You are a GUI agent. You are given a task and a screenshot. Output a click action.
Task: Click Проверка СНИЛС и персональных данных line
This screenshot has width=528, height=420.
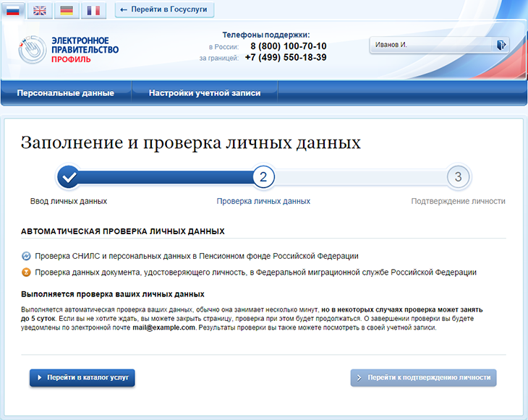[x=197, y=256]
